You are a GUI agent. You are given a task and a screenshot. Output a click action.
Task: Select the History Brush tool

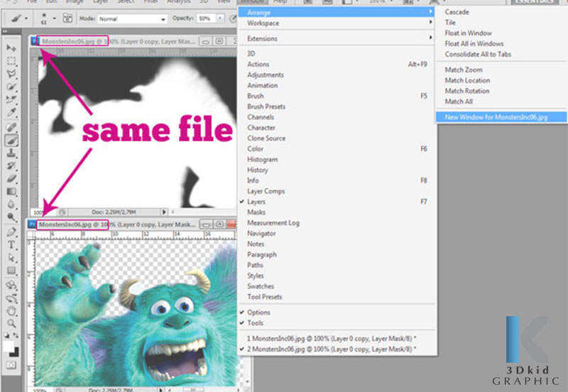coord(11,165)
